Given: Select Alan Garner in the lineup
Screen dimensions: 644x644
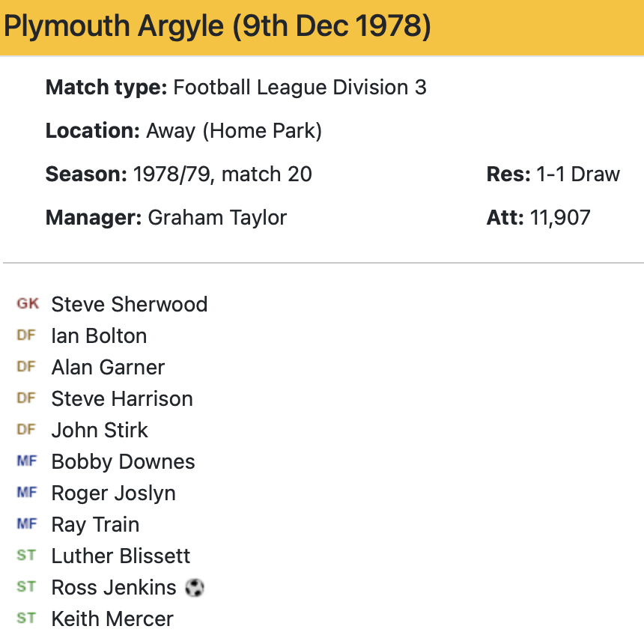Looking at the screenshot, I should (x=108, y=368).
